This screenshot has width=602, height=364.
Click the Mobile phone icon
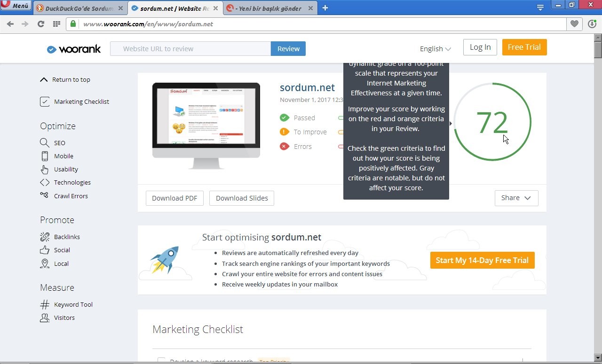45,156
